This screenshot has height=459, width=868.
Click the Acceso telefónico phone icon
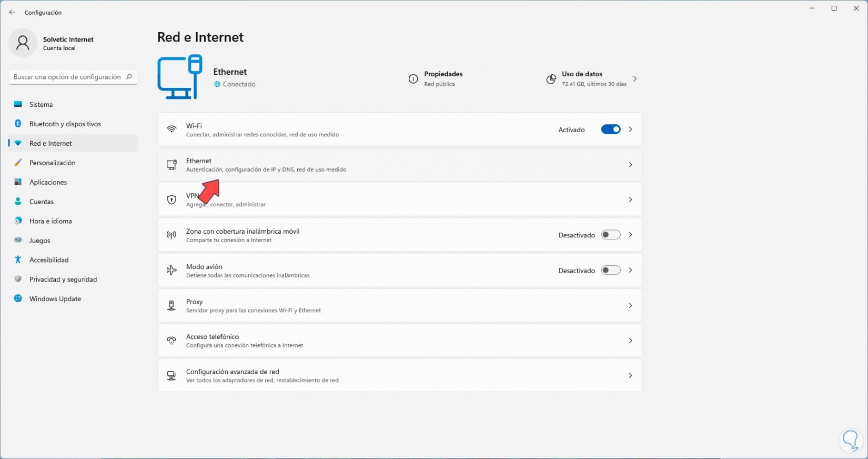pos(171,341)
